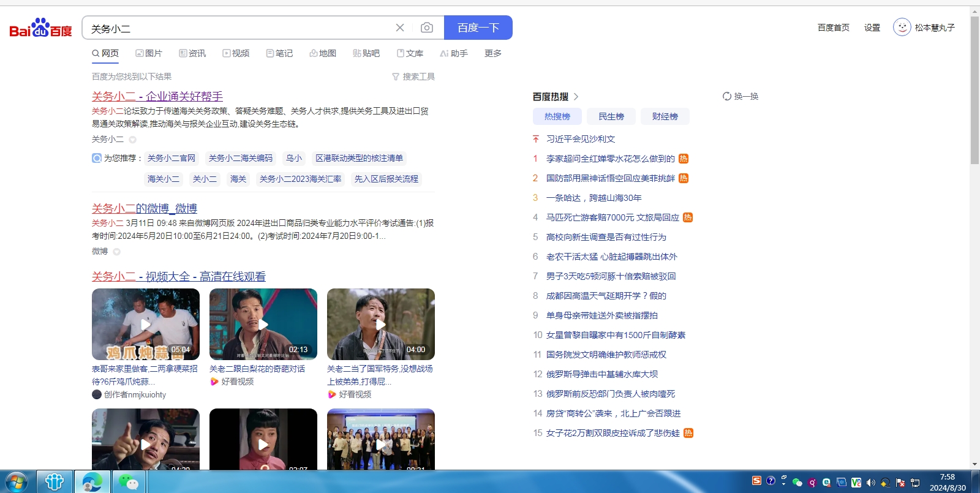This screenshot has width=980, height=493.
Task: Click the volume speaker tray icon
Action: [x=870, y=482]
